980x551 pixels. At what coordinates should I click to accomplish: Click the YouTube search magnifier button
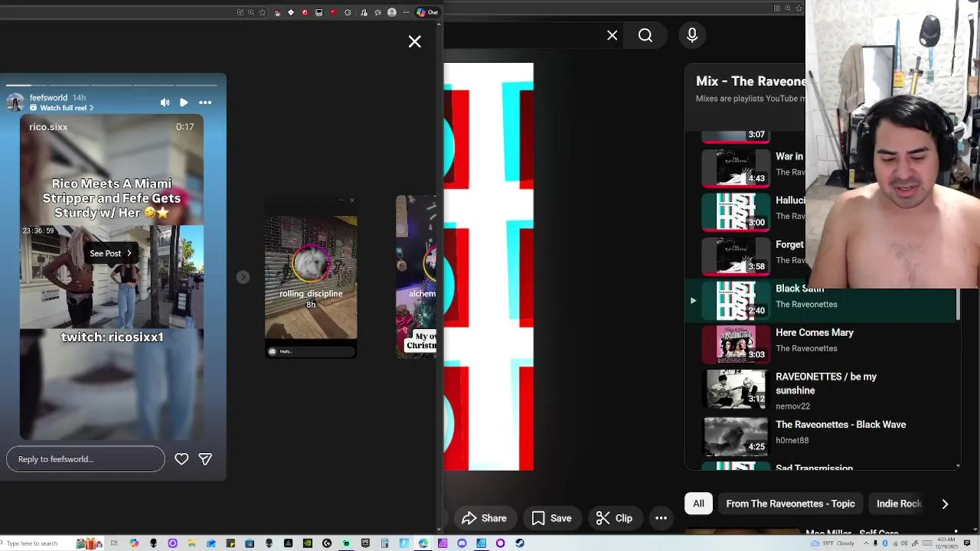tap(645, 35)
